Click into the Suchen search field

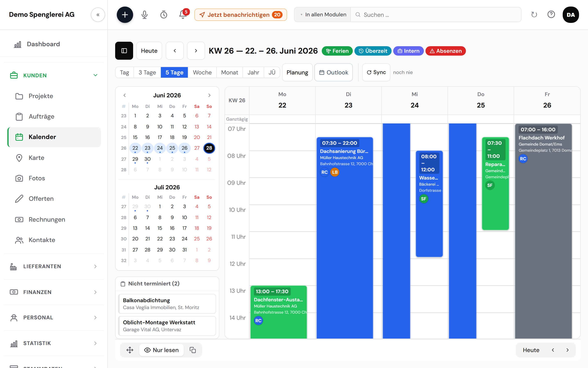coord(436,15)
